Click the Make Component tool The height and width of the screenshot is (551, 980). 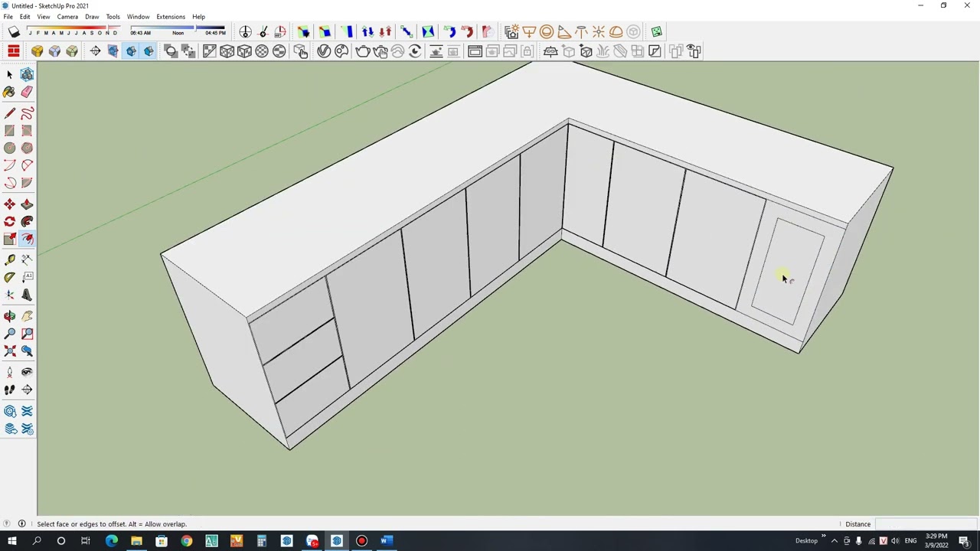click(27, 74)
